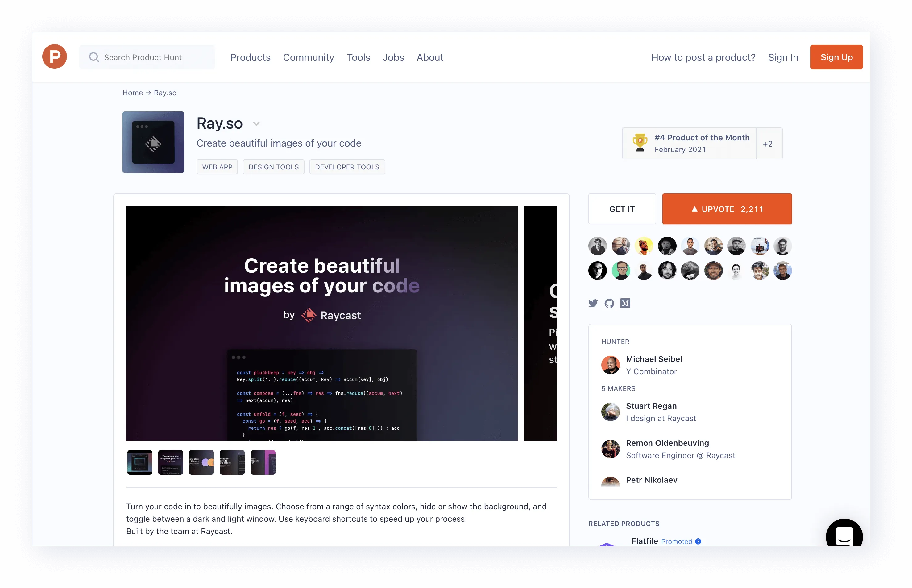This screenshot has height=588, width=912.
Task: Click the main gallery image
Action: click(x=322, y=323)
